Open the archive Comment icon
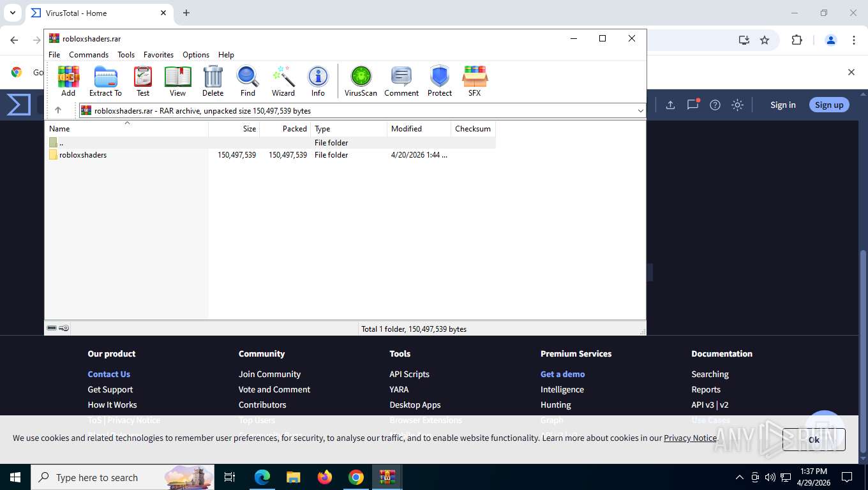This screenshot has height=490, width=868. point(401,81)
